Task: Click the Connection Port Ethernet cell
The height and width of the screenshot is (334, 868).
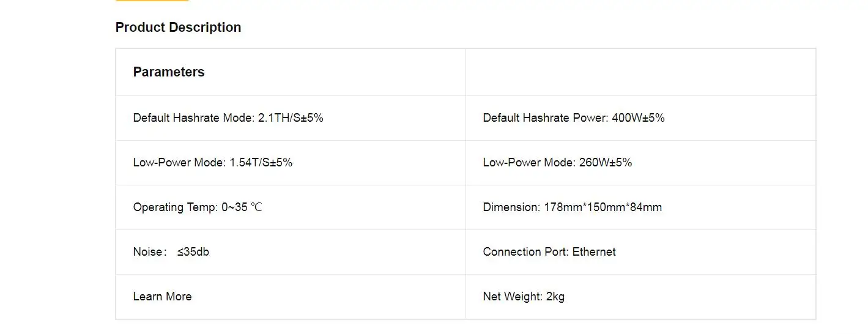Action: pyautogui.click(x=640, y=252)
